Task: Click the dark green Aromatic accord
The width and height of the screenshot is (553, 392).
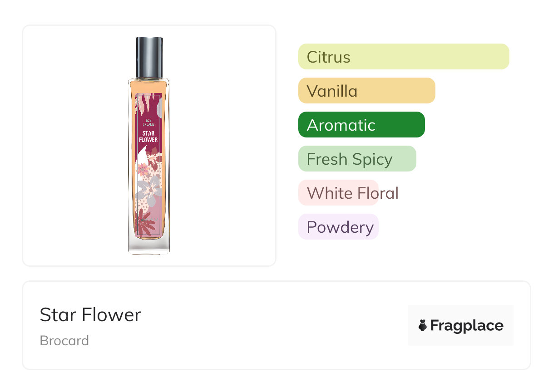Action: point(361,125)
